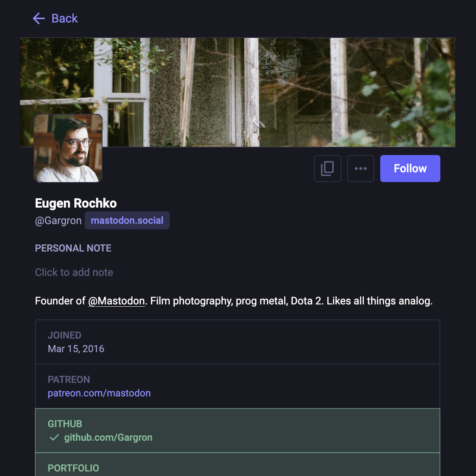Select the Joined Mar 15, 2016 field
The image size is (476, 476).
pos(238,342)
